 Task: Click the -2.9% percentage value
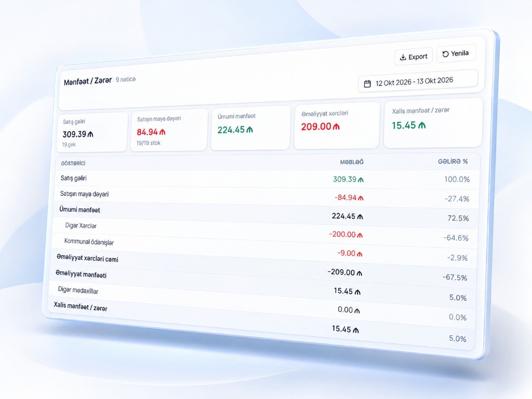[x=457, y=258]
